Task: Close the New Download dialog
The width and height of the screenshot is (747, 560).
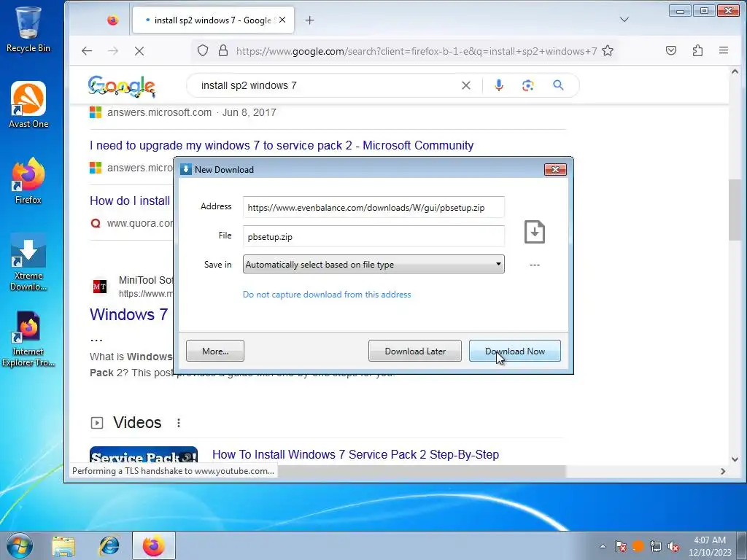Action: coord(555,169)
